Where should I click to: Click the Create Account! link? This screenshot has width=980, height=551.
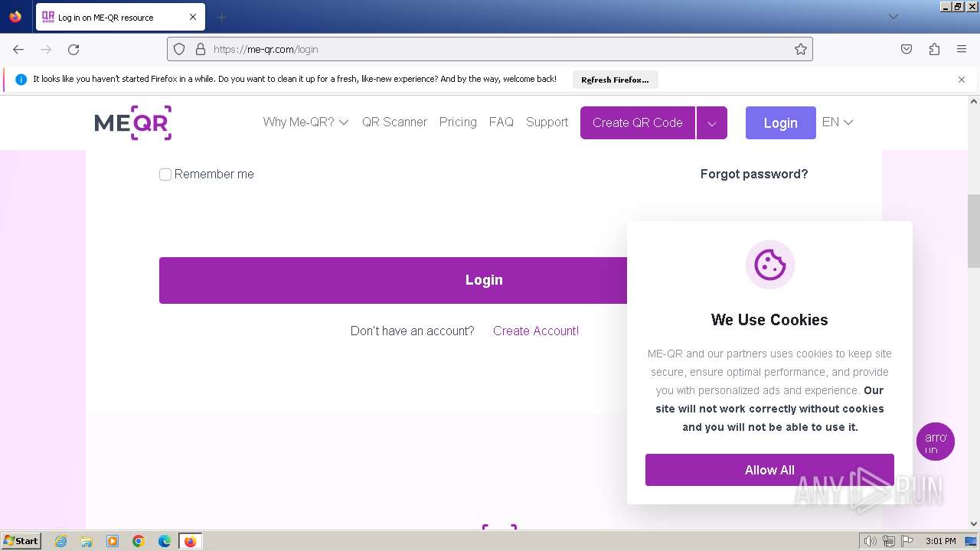tap(536, 331)
